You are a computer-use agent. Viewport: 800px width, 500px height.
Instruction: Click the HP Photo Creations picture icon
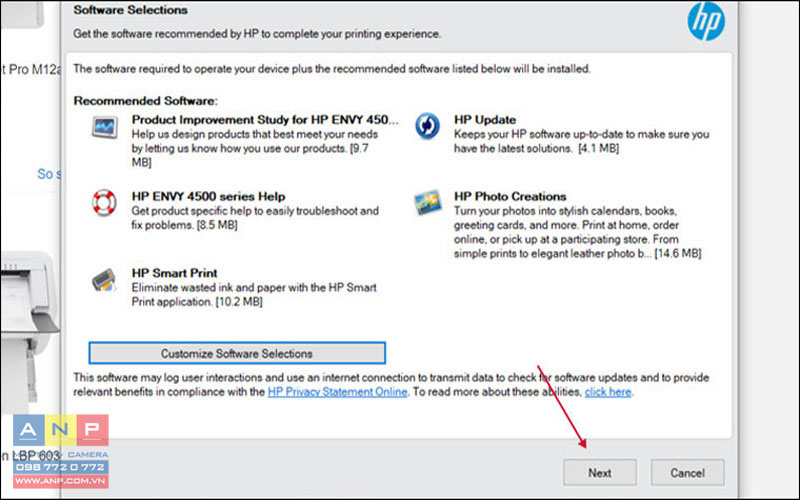click(x=428, y=203)
